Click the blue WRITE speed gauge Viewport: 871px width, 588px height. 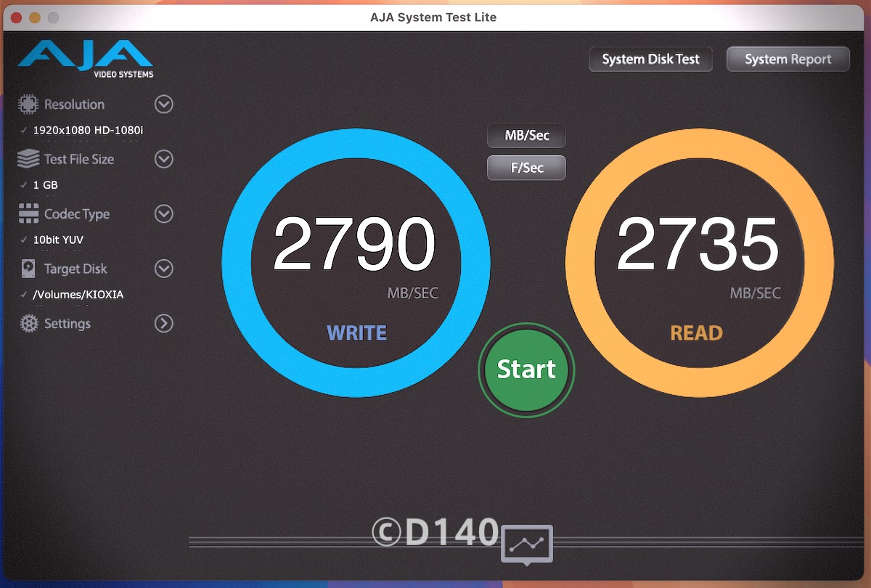coord(356,265)
